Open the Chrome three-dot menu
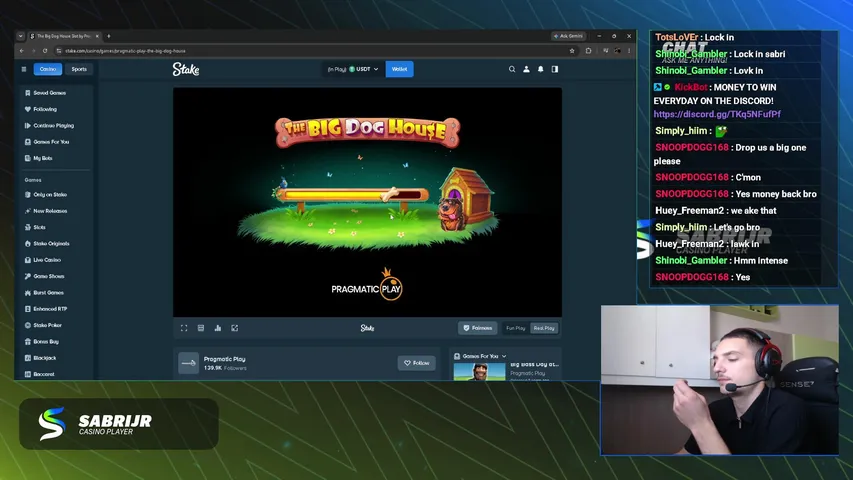853x480 pixels. (x=629, y=51)
